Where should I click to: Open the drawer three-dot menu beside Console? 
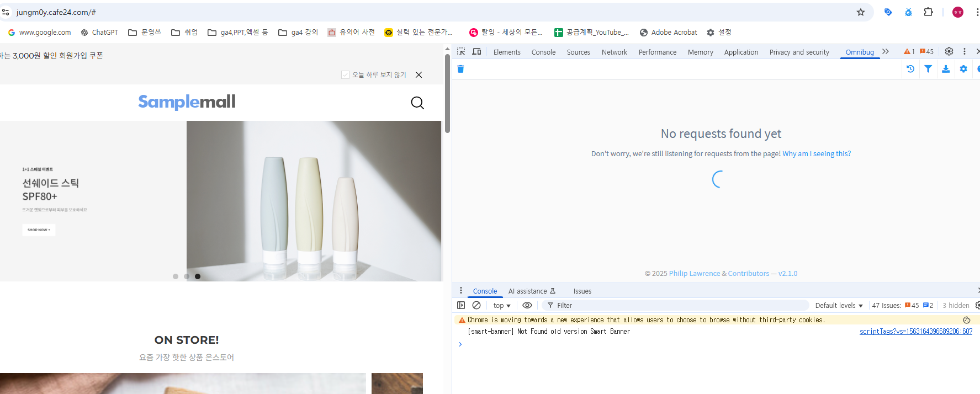(x=461, y=291)
